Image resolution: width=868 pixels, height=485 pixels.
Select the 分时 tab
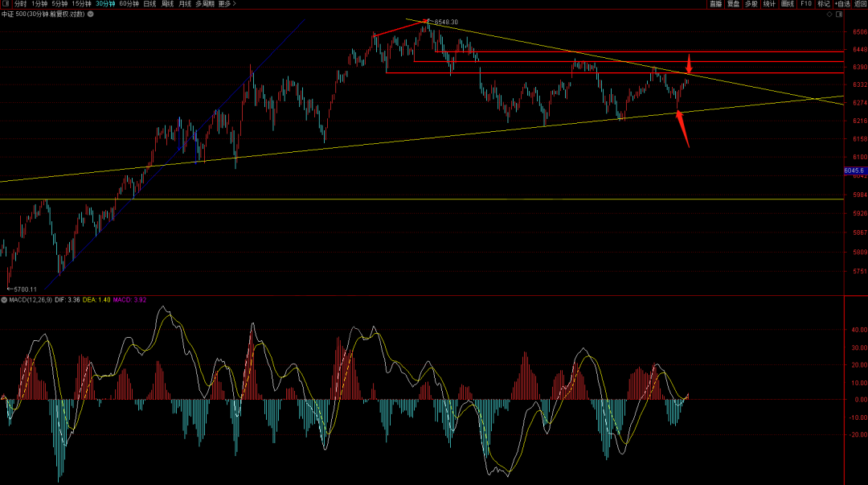tap(20, 4)
